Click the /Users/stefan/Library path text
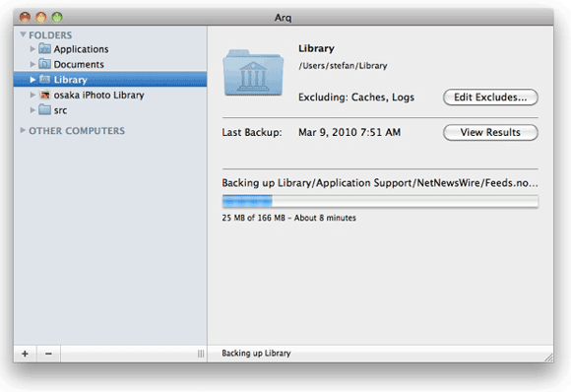Screen dimensions: 571x392 (x=343, y=66)
